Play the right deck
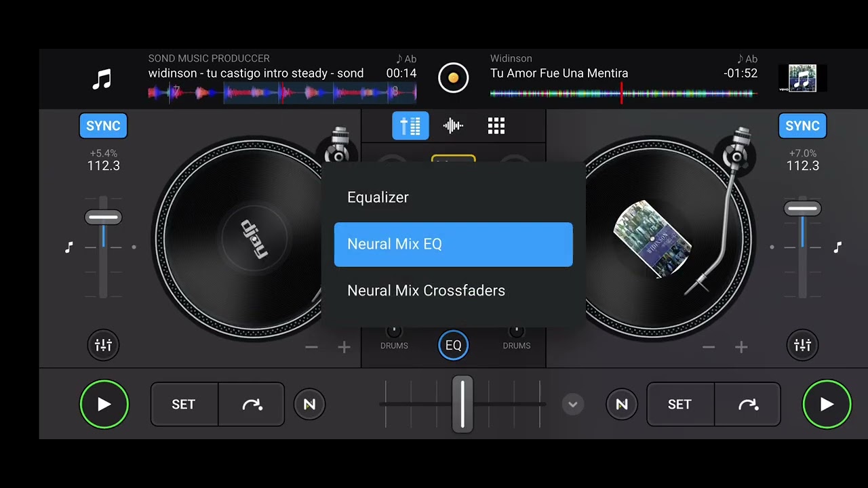The height and width of the screenshot is (488, 868). click(827, 405)
